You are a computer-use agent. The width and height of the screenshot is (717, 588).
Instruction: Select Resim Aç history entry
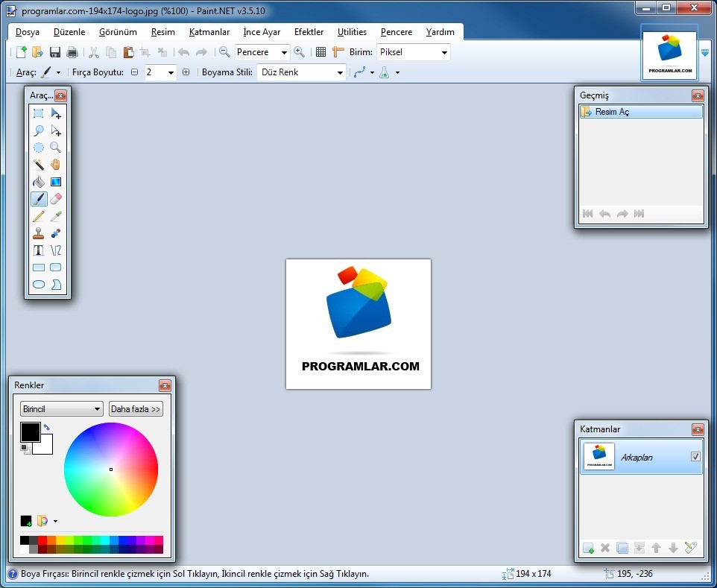pyautogui.click(x=641, y=112)
